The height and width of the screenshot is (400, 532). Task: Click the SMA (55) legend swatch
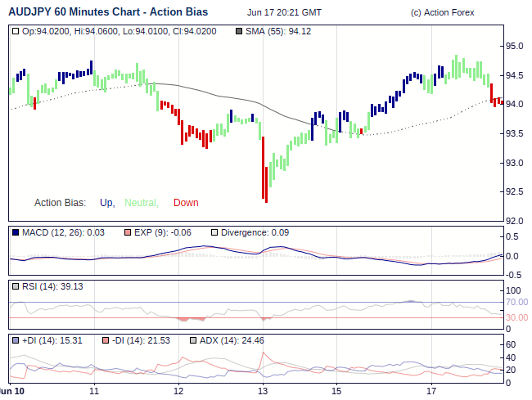(239, 31)
